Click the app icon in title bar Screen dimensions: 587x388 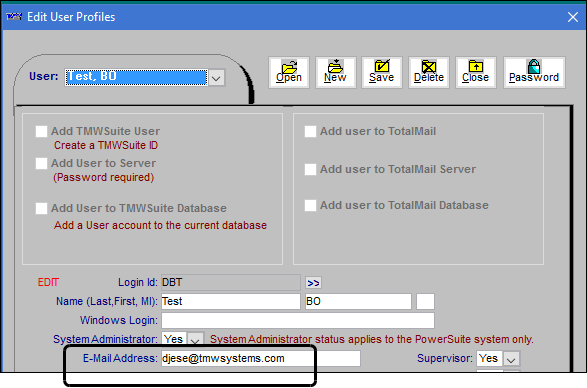(14, 16)
